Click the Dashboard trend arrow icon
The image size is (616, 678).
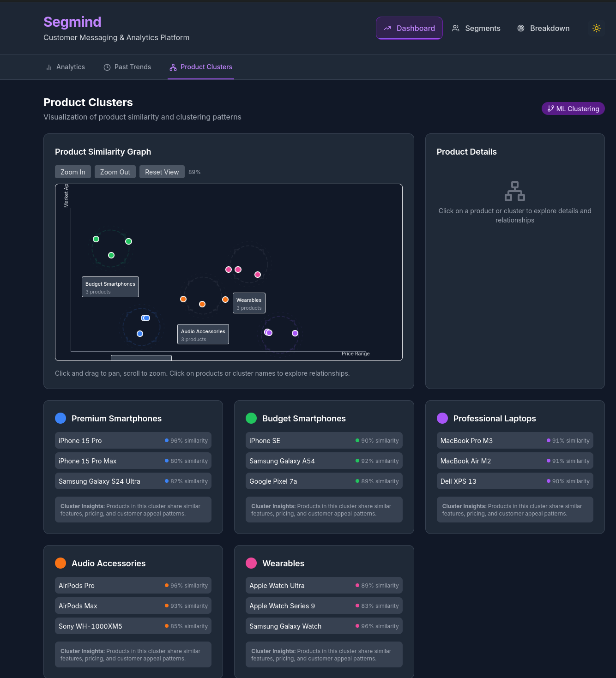pos(387,28)
